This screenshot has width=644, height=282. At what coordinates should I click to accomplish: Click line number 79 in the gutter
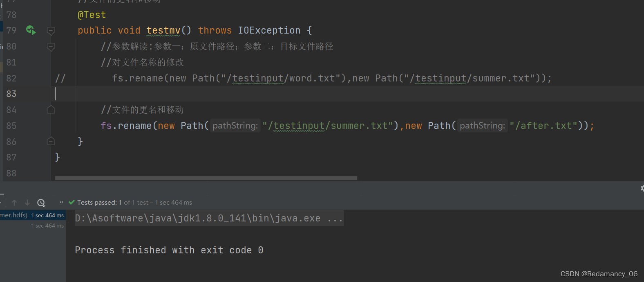click(x=11, y=30)
